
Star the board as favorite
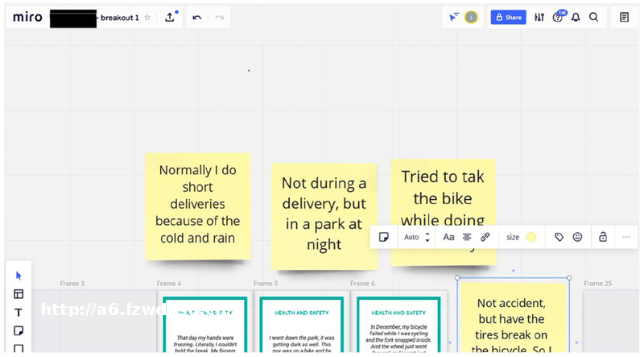(x=147, y=17)
